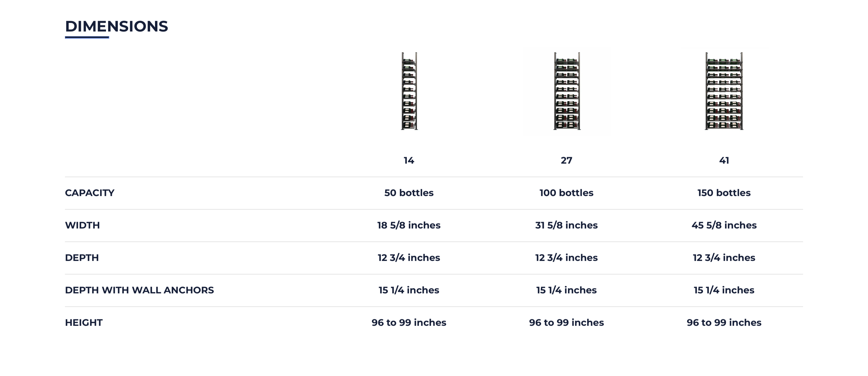Select the column label 41

[x=724, y=160]
